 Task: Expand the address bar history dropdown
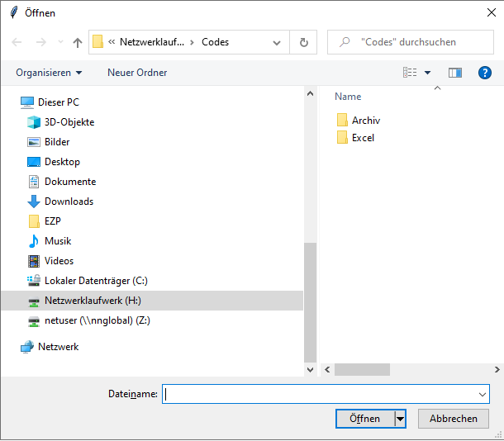(277, 42)
